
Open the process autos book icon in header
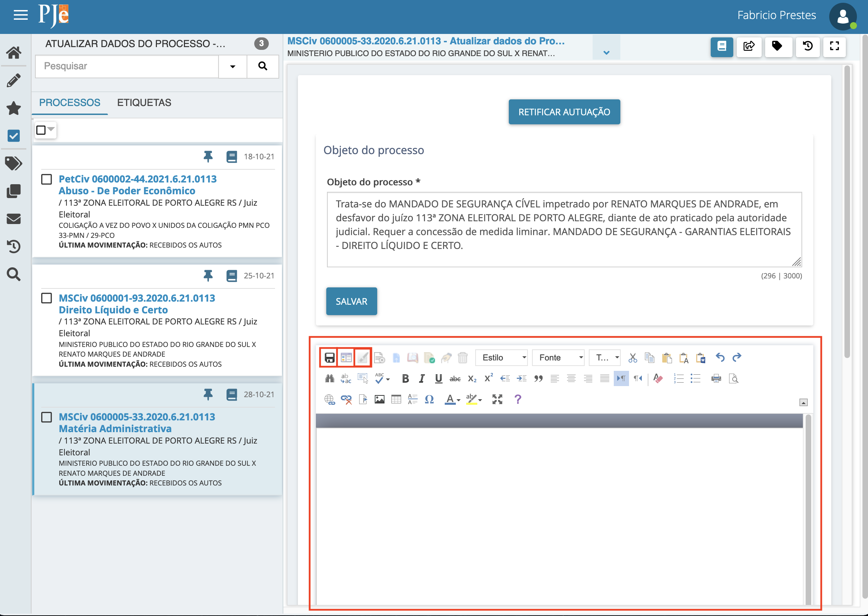(x=721, y=47)
